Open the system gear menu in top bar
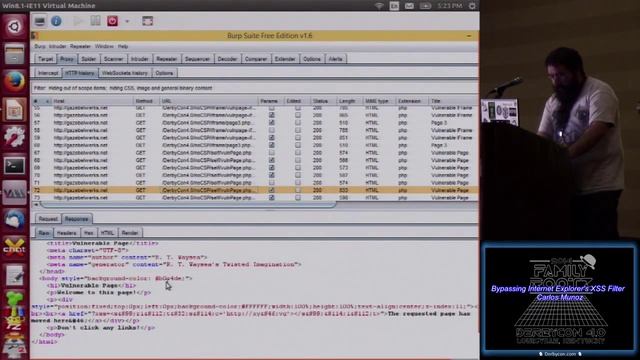 pyautogui.click(x=472, y=6)
